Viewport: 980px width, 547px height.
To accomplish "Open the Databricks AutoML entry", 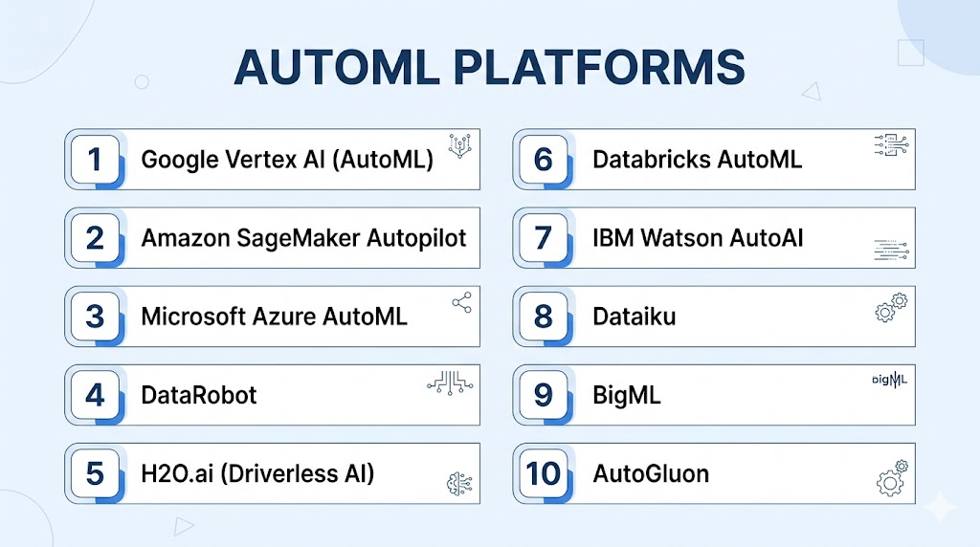I will pos(697,159).
